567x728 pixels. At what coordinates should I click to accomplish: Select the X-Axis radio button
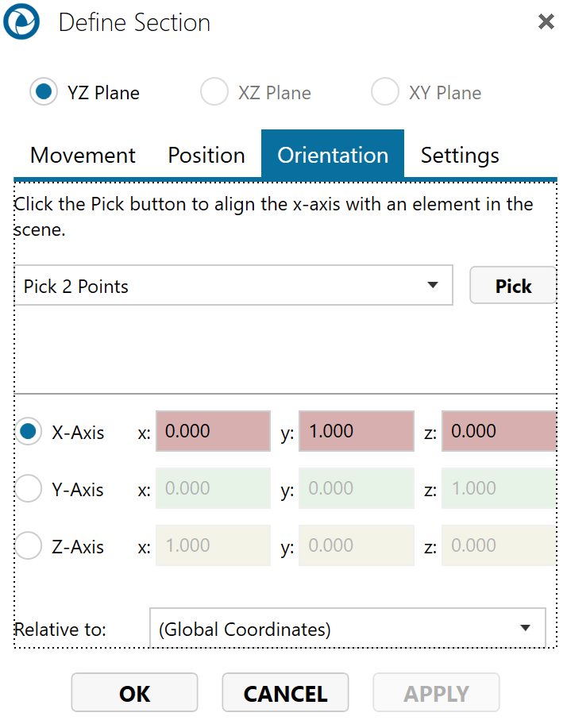pyautogui.click(x=29, y=432)
